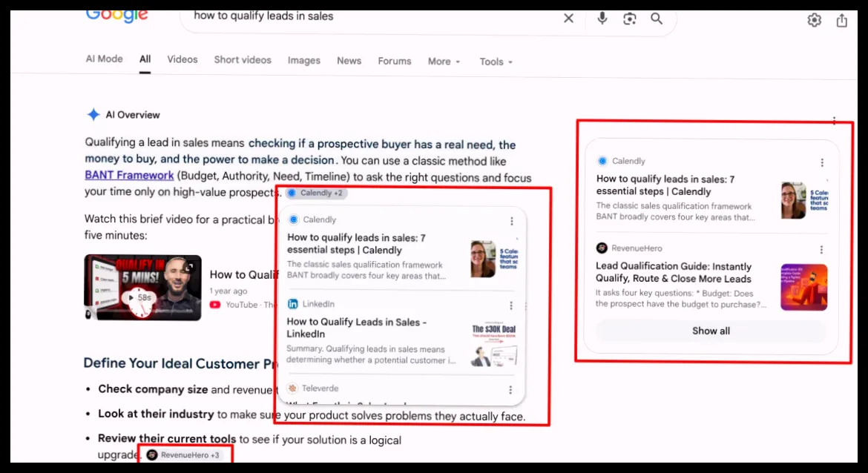The height and width of the screenshot is (473, 868).
Task: Open "How to Qualify Leads in Sales - LinkedIn" result
Action: coord(357,328)
